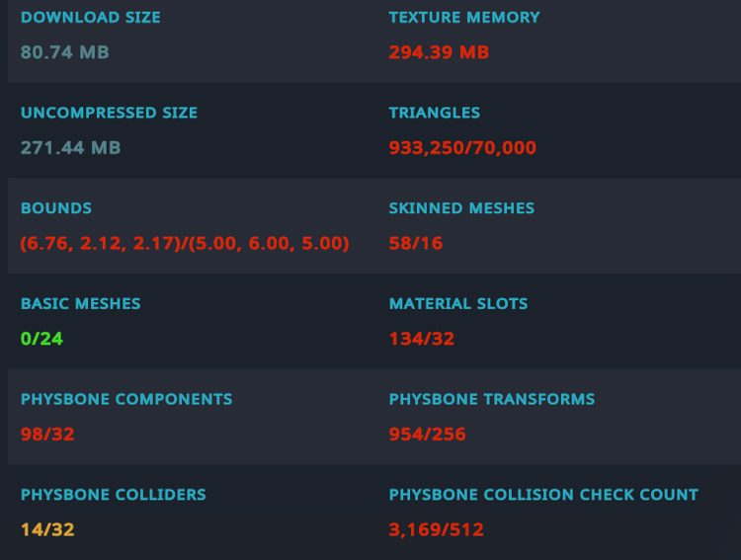Select the green 0/24 basic meshes value
The height and width of the screenshot is (560, 741).
41,339
